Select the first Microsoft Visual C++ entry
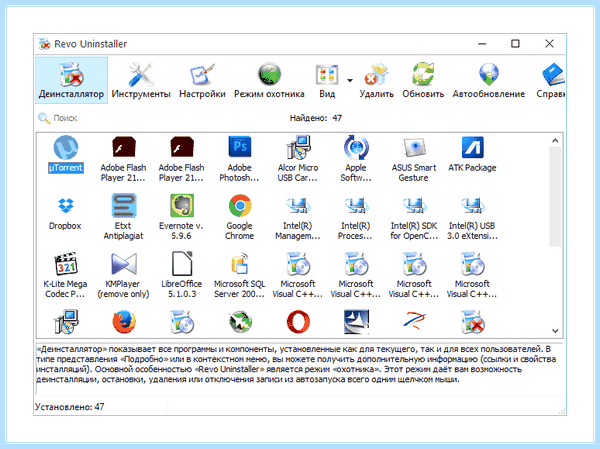The image size is (600, 449). click(x=298, y=276)
